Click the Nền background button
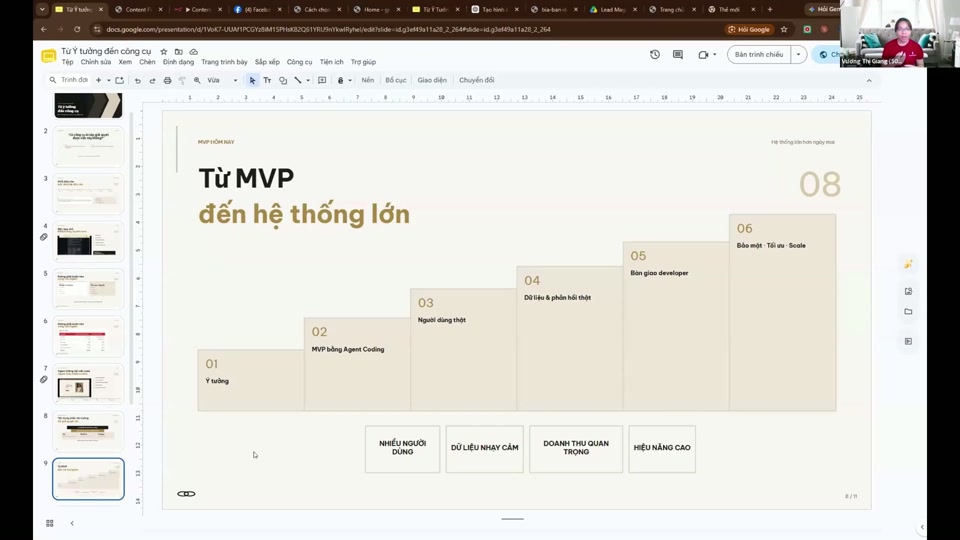 point(367,80)
